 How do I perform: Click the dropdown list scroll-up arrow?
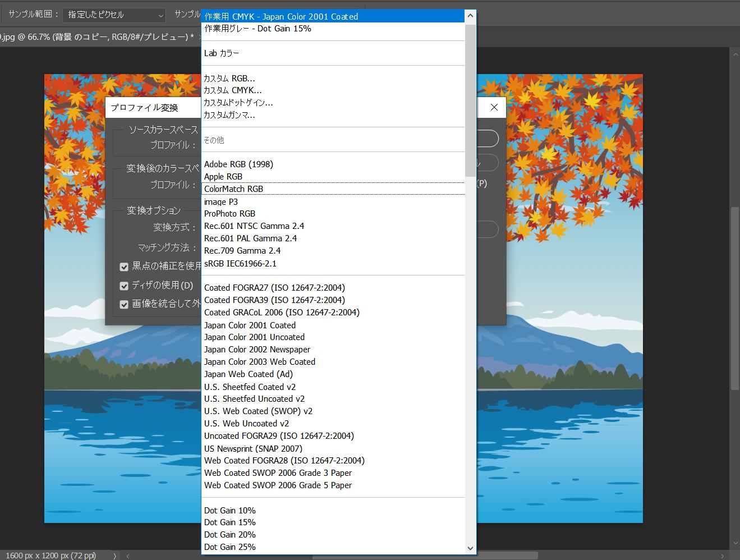pos(470,16)
